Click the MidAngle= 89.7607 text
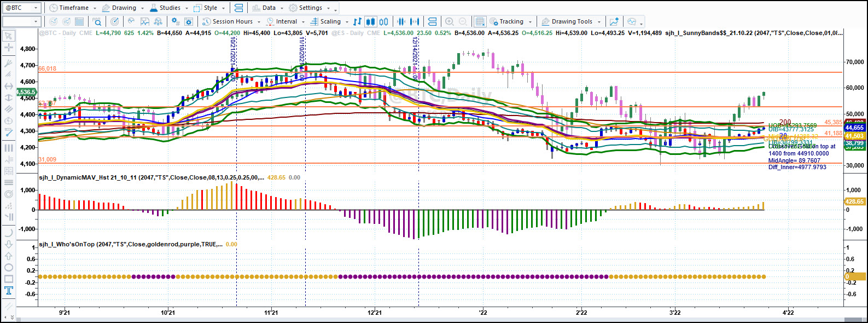 click(794, 160)
